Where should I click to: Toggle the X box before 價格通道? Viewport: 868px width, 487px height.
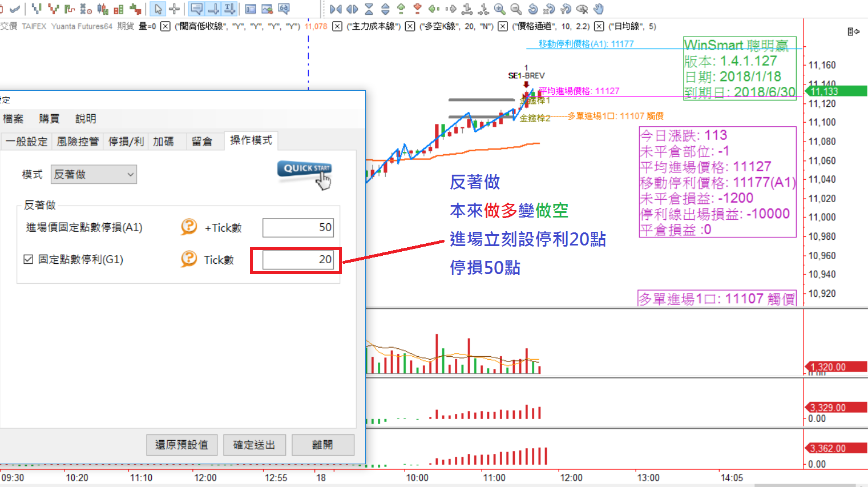point(503,26)
